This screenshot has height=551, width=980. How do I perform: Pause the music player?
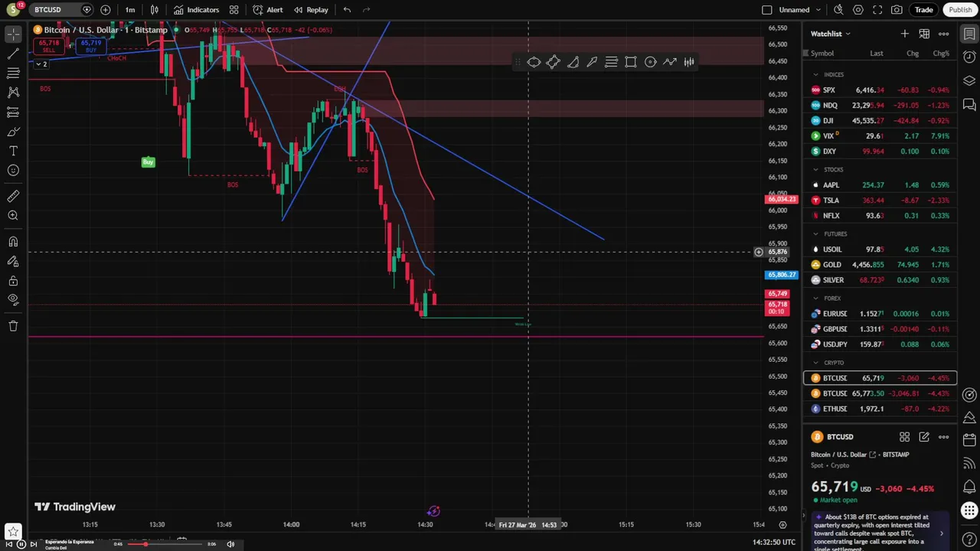click(x=21, y=544)
